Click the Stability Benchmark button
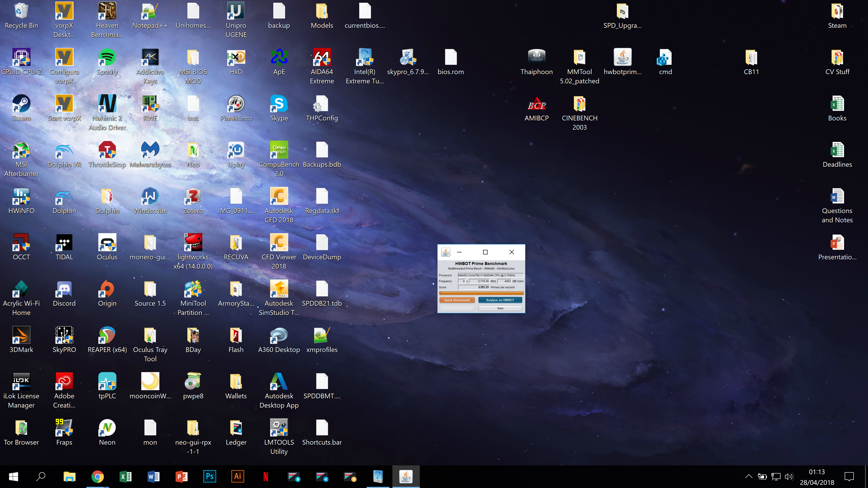Viewport: 868px width, 488px height. 457,308
